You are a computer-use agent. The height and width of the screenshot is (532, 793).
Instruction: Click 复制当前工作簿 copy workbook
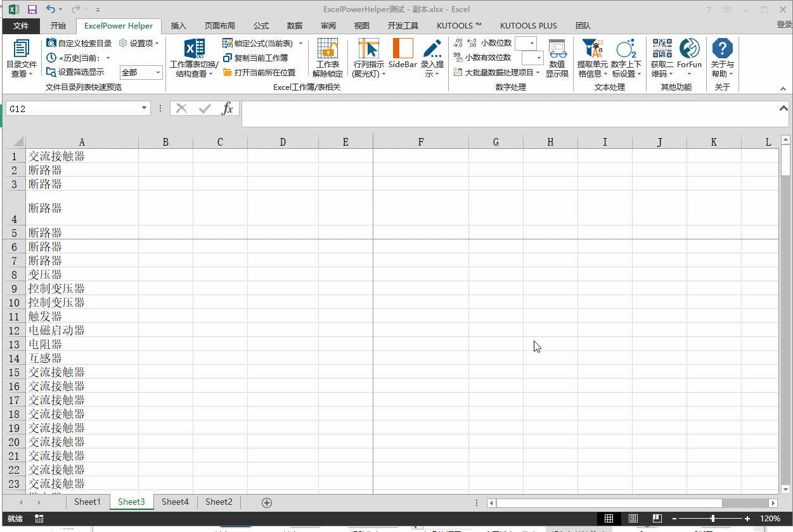tap(255, 58)
